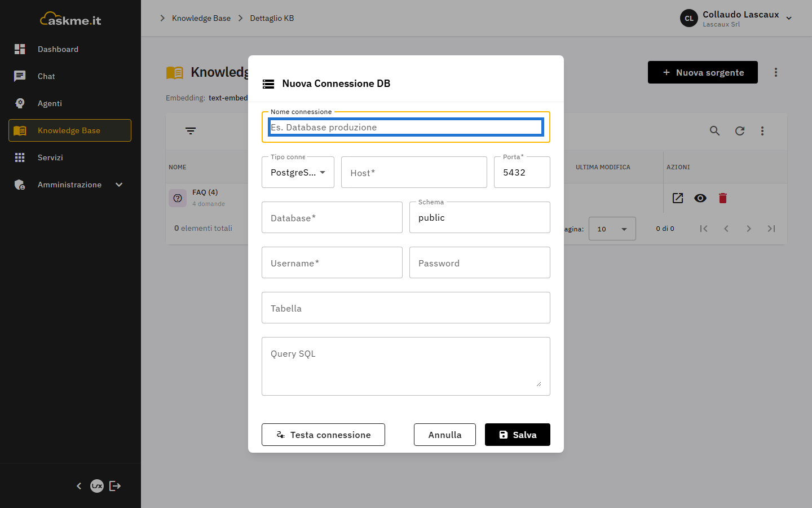Expand the Amministrazione chevron
The width and height of the screenshot is (812, 508).
point(119,185)
